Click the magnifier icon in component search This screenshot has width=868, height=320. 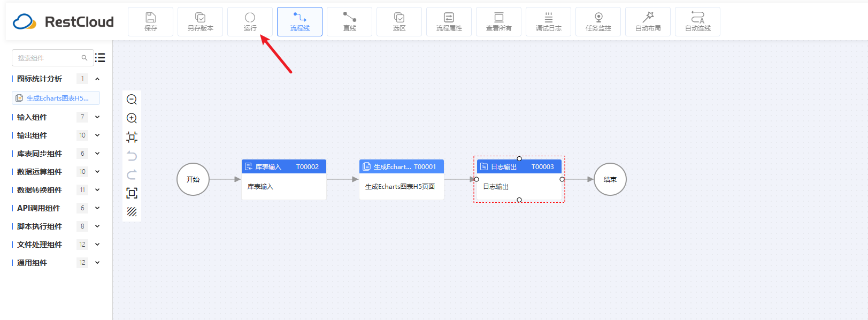click(x=85, y=58)
